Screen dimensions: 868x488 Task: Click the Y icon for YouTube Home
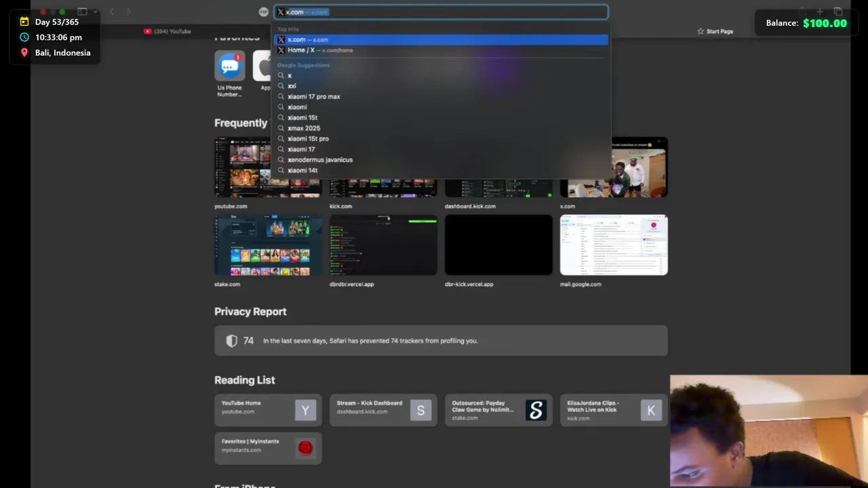pos(305,410)
